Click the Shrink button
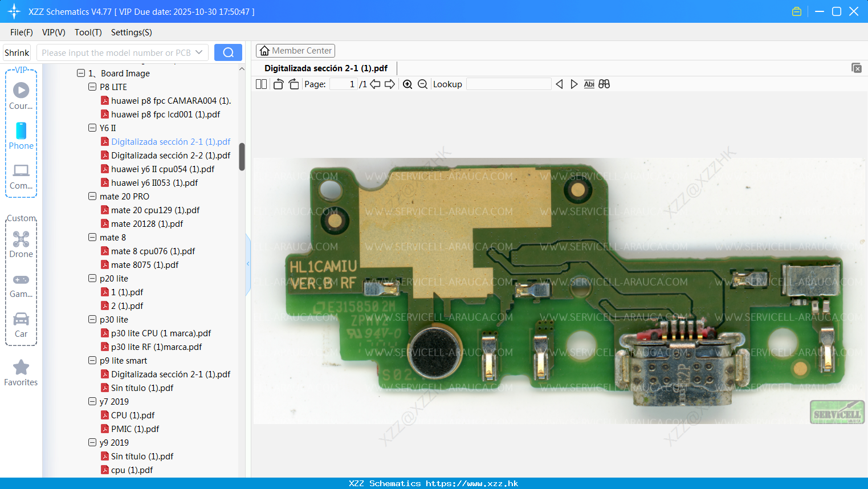 [17, 52]
